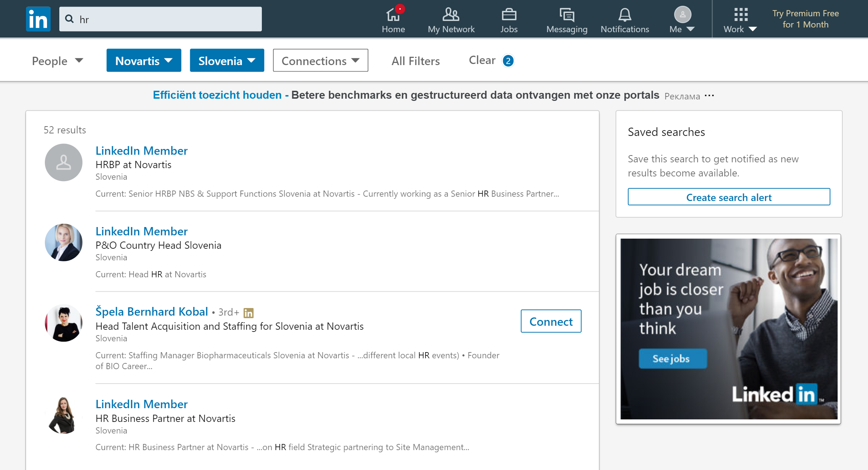Open Notifications bell icon
The width and height of the screenshot is (868, 470).
tap(625, 15)
